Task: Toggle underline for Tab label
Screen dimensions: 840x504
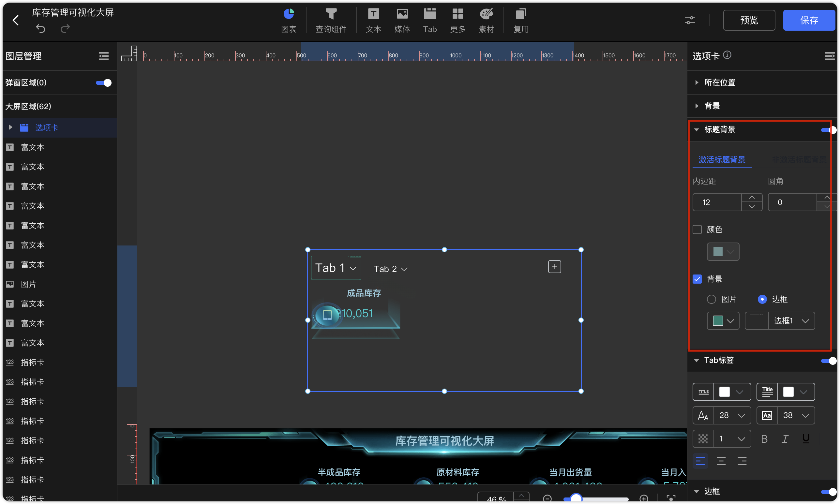Action: [806, 439]
